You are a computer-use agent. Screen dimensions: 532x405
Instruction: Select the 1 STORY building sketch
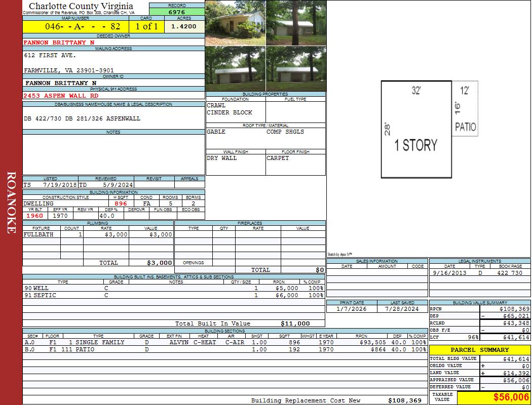(416, 130)
